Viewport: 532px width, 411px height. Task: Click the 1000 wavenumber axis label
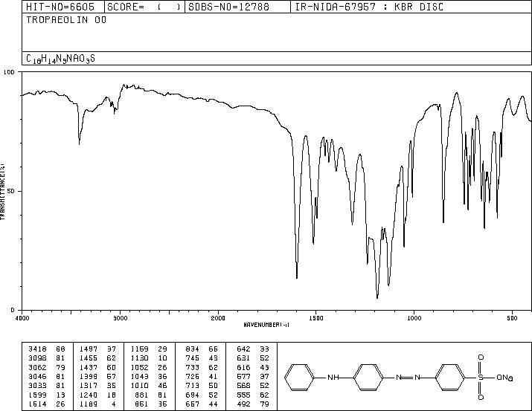pyautogui.click(x=414, y=318)
